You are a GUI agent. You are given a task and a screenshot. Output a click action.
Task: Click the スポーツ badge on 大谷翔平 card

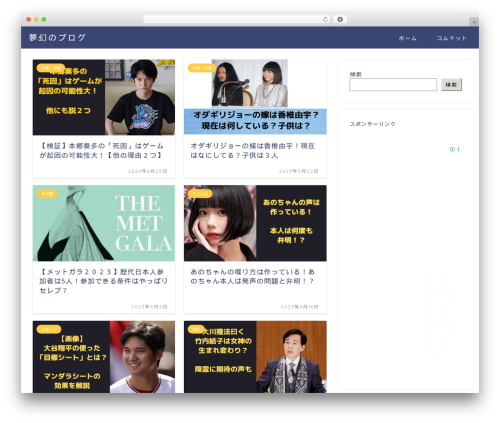49,329
